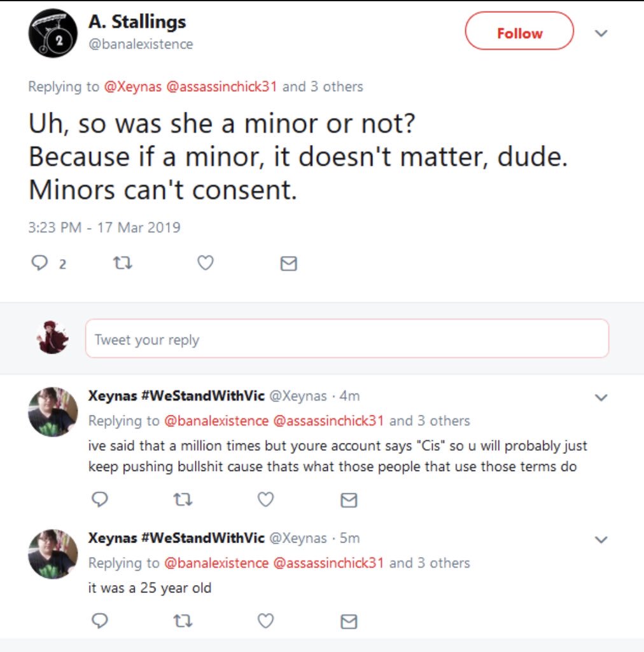
Task: Expand options chevron on Xeynas' 5m tweet
Action: 601,539
